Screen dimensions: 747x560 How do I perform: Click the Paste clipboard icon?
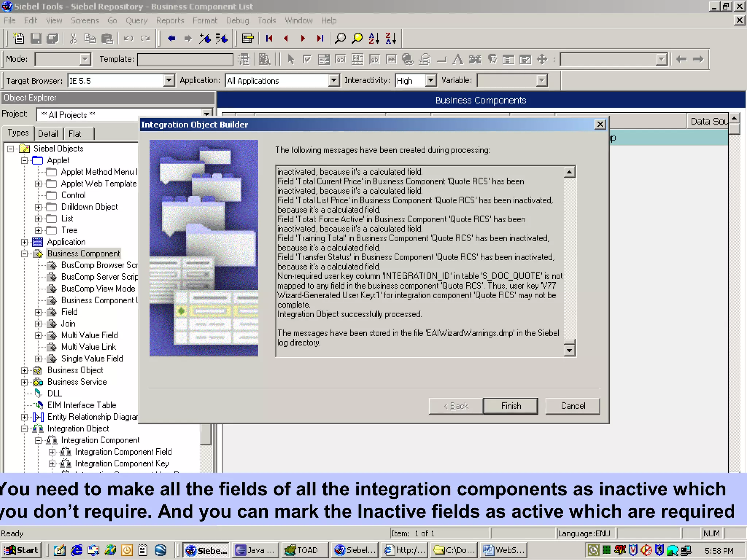pos(107,38)
